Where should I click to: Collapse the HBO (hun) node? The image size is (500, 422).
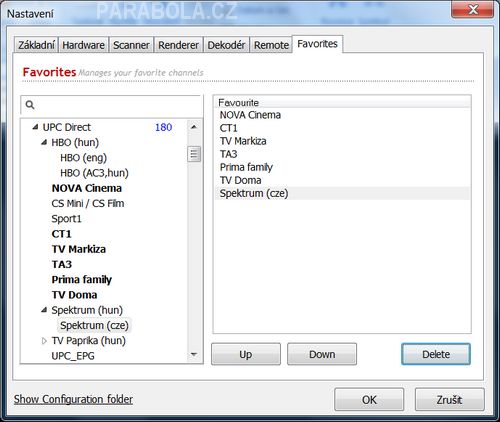(44, 142)
